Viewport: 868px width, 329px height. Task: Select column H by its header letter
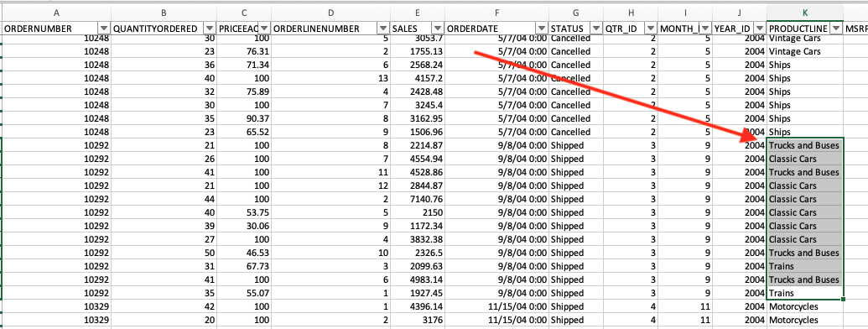point(631,13)
